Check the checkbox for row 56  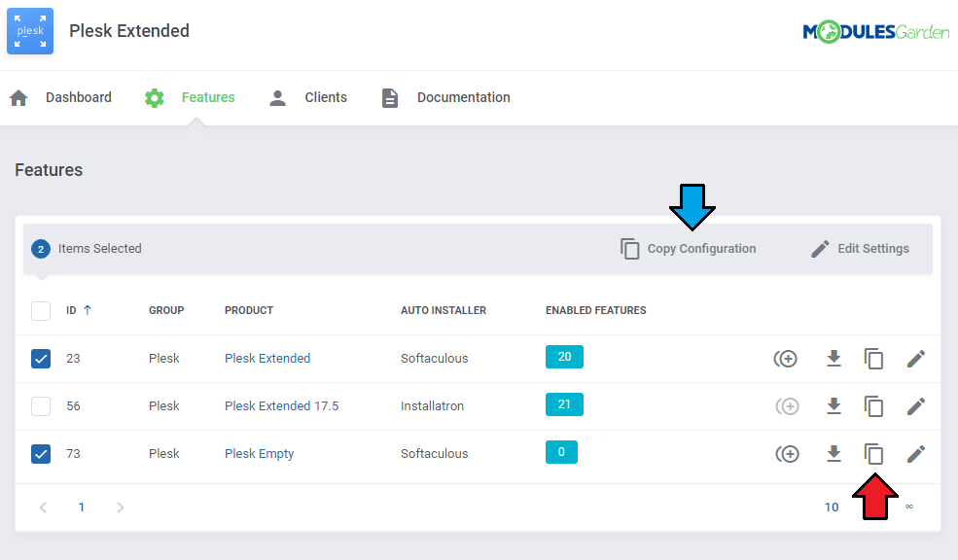pos(41,406)
